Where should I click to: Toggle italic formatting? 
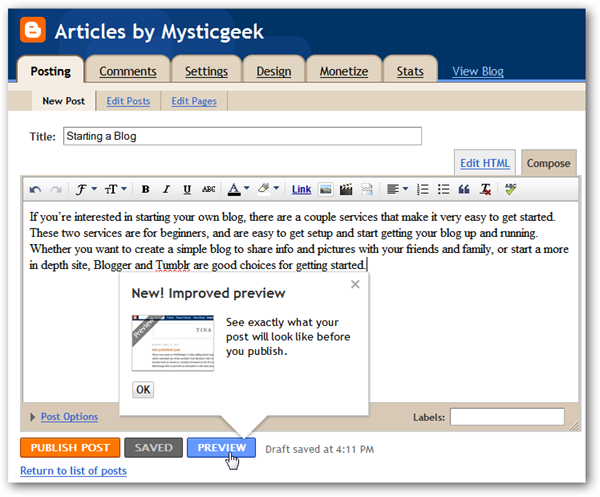[x=166, y=189]
